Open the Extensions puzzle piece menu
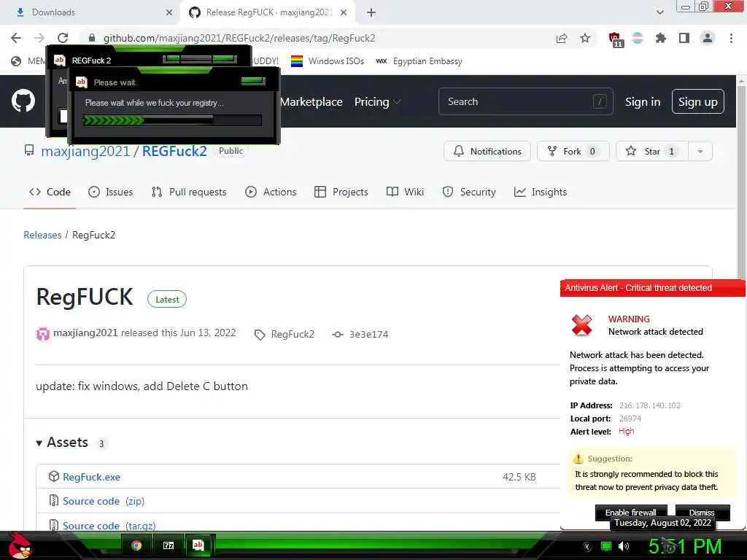The width and height of the screenshot is (747, 560). pos(660,38)
